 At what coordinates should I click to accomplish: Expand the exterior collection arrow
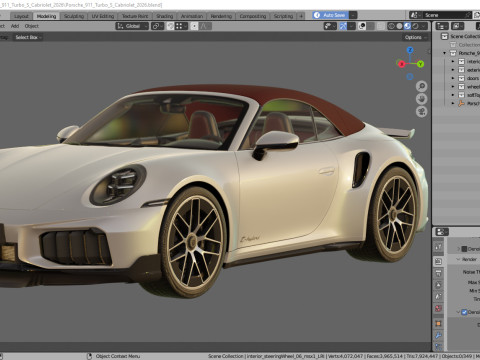(x=453, y=70)
